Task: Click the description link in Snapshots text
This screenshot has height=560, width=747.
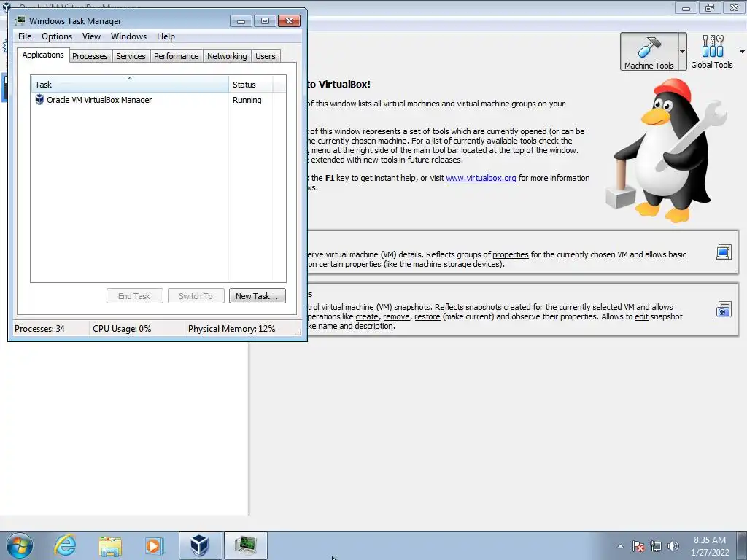Action: [373, 326]
